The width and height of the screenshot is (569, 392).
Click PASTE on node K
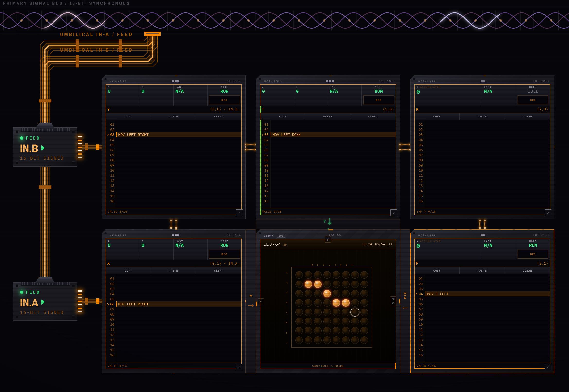pos(482,117)
